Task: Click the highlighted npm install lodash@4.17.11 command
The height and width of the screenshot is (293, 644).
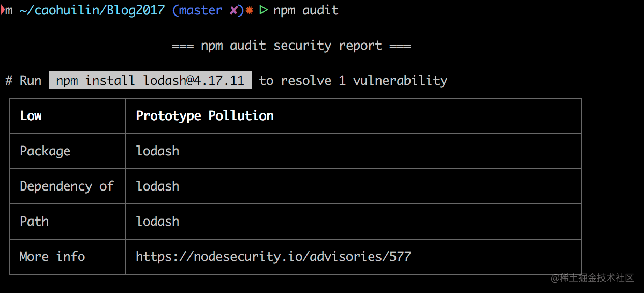Action: pyautogui.click(x=150, y=80)
